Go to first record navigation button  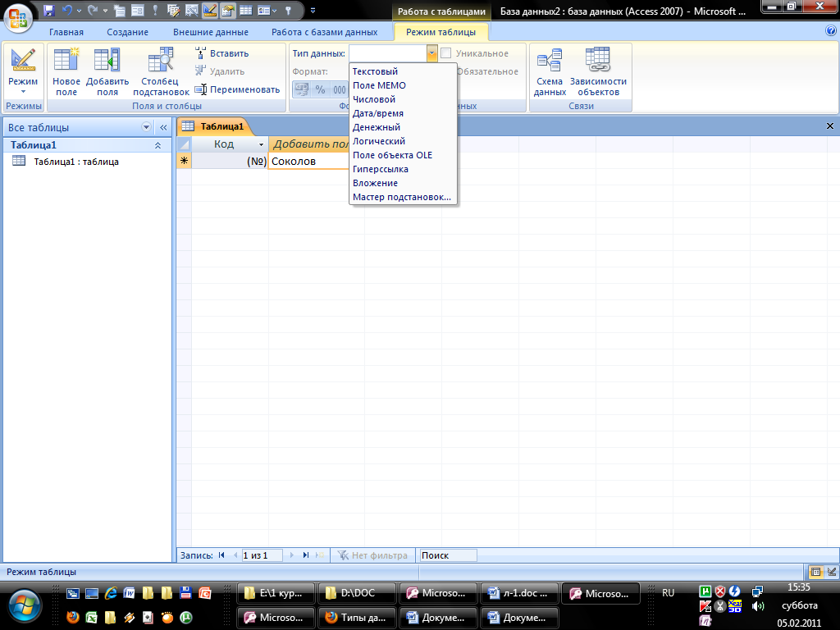tap(221, 555)
